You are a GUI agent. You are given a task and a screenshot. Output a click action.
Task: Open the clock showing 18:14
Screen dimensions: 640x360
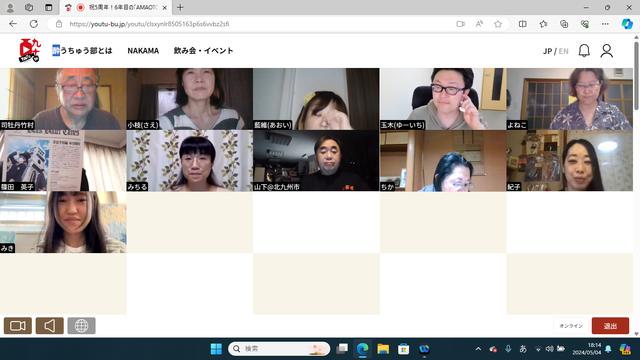tap(587, 349)
